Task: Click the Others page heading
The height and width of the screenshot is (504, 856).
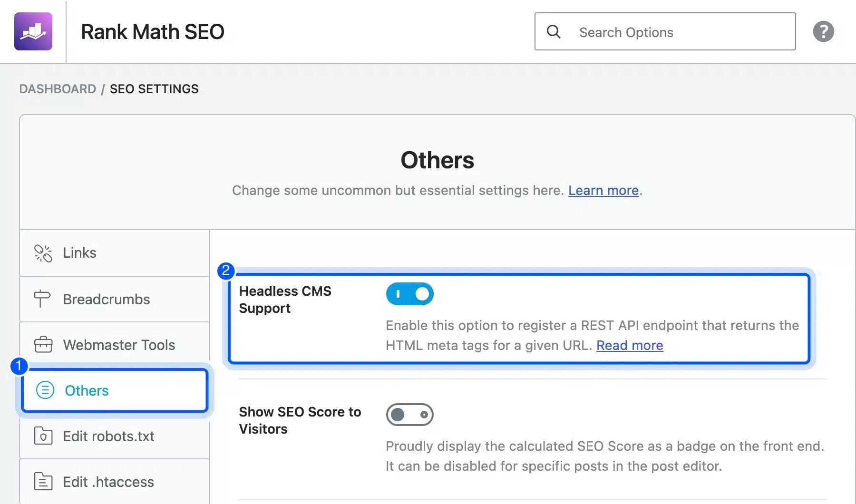Action: 437,160
